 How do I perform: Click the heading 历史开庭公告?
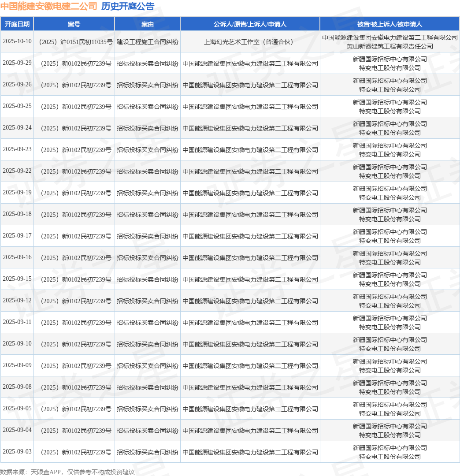click(x=128, y=6)
